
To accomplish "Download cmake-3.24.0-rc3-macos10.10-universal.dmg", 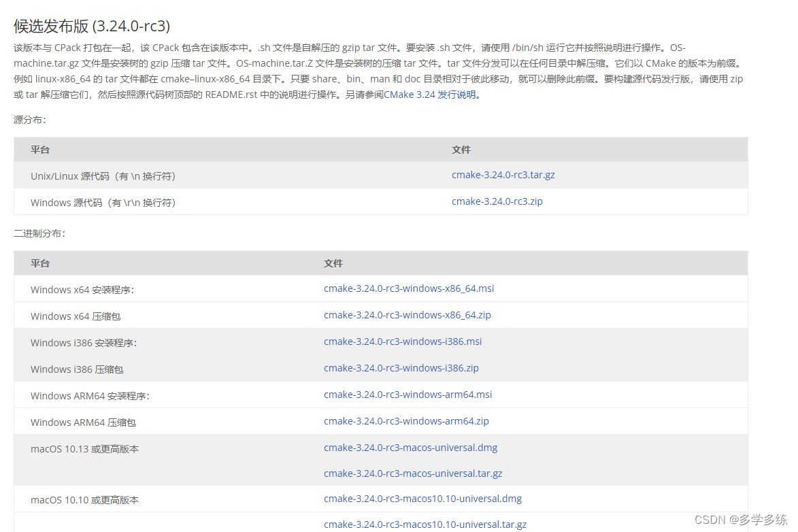I will tap(422, 499).
